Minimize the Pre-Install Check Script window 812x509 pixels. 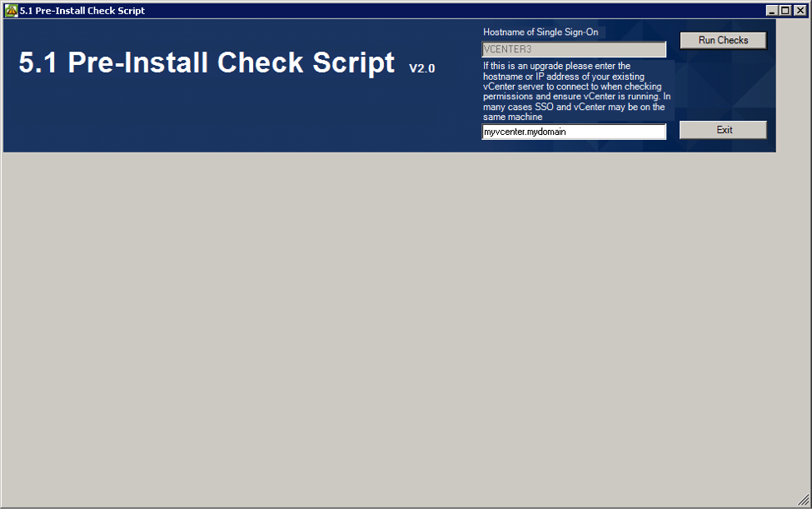[x=771, y=10]
